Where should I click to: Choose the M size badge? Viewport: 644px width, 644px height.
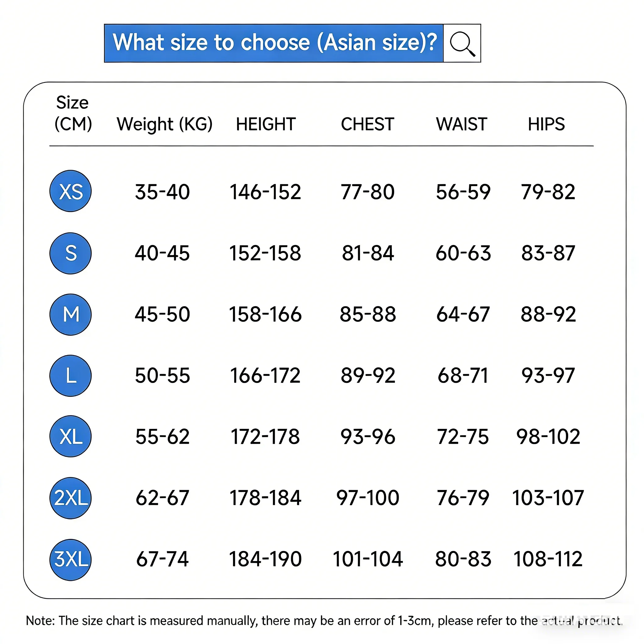pyautogui.click(x=70, y=314)
